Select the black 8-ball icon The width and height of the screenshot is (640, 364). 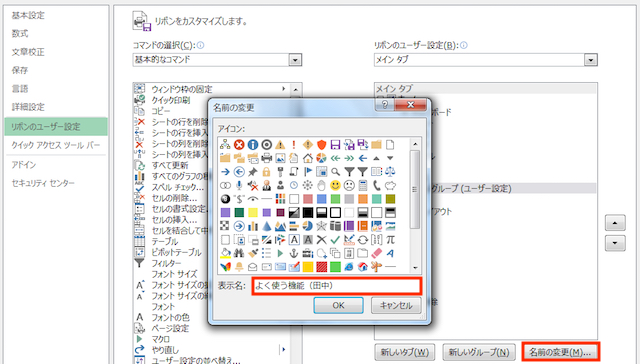pos(225,199)
